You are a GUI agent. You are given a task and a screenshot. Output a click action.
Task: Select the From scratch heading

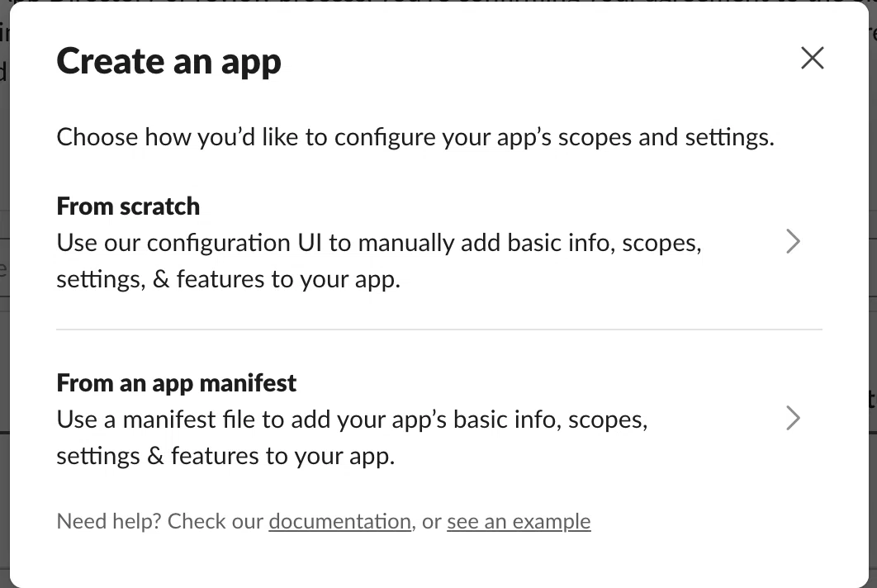(x=128, y=206)
